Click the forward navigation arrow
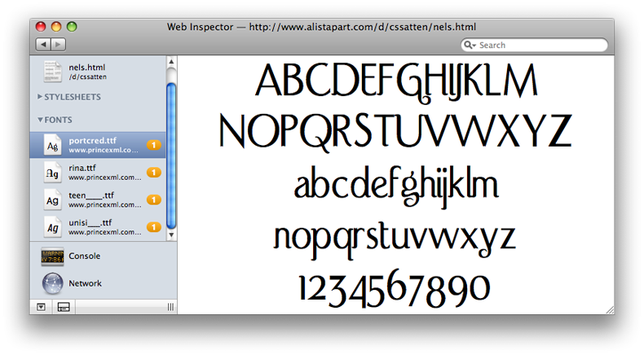 click(57, 44)
